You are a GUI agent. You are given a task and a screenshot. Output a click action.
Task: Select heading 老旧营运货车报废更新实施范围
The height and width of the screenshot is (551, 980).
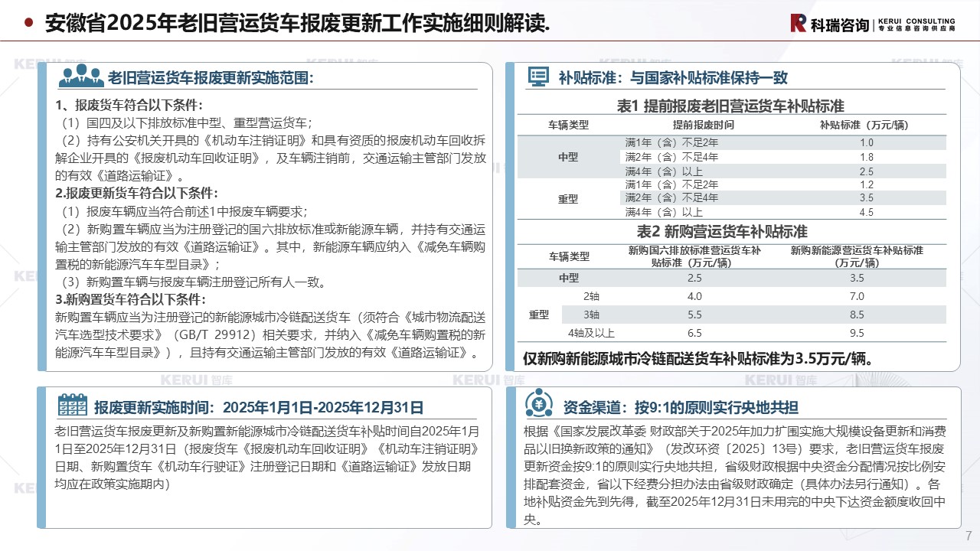pos(211,77)
